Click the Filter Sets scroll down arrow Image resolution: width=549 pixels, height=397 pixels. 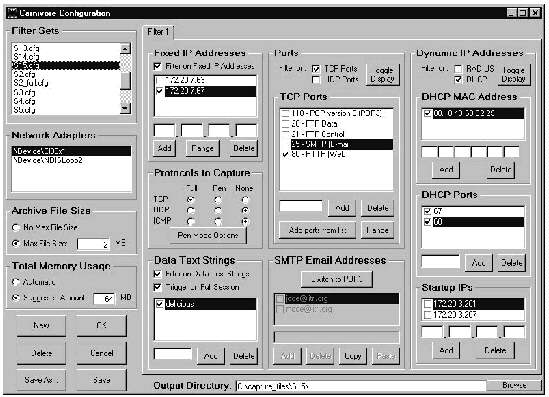(125, 109)
